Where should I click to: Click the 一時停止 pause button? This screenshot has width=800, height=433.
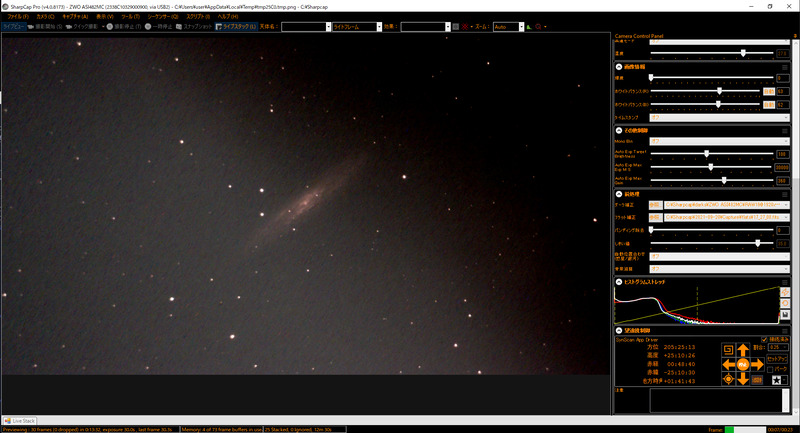click(x=158, y=27)
